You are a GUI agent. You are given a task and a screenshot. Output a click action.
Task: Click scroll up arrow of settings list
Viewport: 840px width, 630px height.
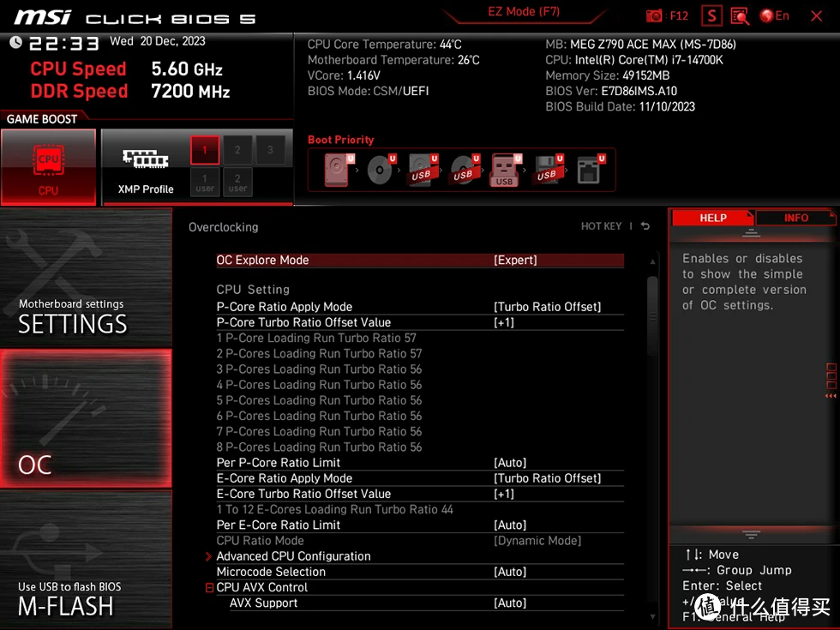[x=652, y=261]
